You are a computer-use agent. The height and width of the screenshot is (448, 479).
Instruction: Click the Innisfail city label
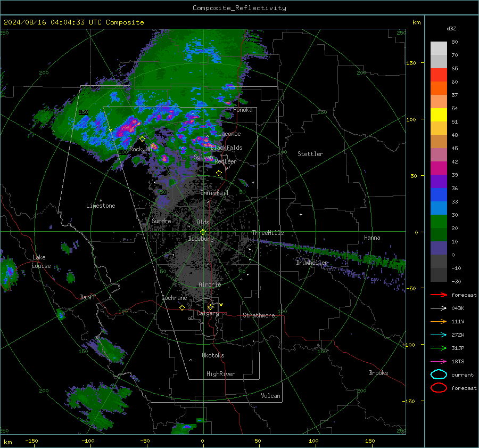214,193
